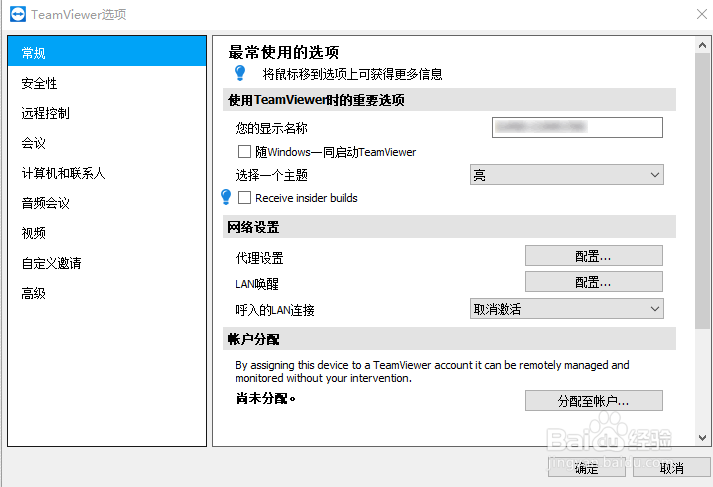Enable 随Windows一同启动TeamViewer checkbox
713x487 pixels.
[244, 151]
